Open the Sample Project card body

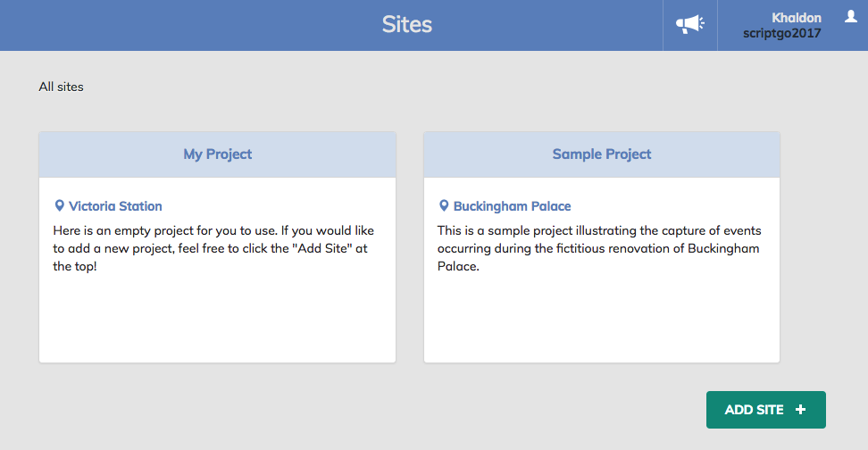click(602, 271)
